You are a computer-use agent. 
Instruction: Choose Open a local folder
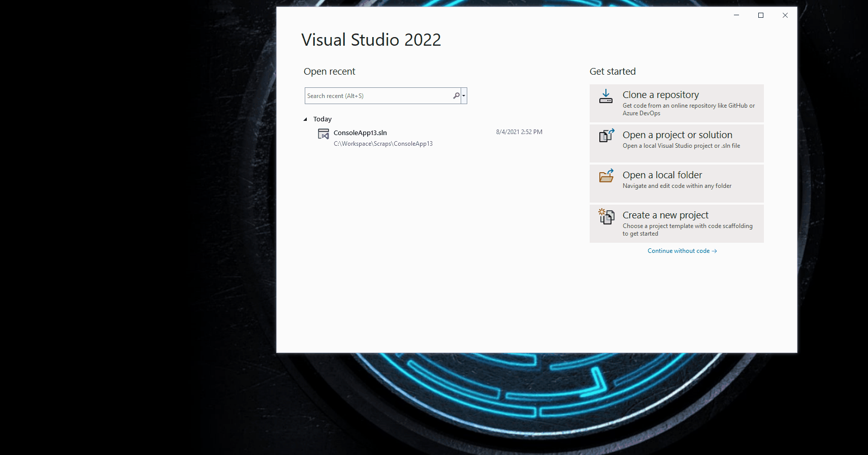coord(677,183)
